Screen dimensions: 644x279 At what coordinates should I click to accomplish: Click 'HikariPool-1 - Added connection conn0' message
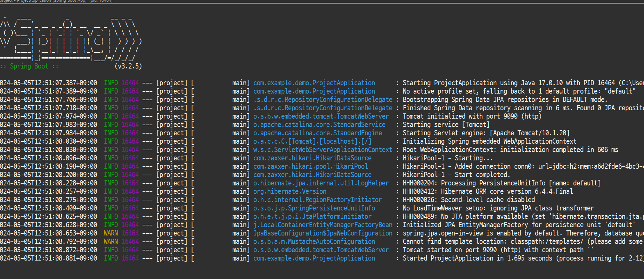point(523,166)
